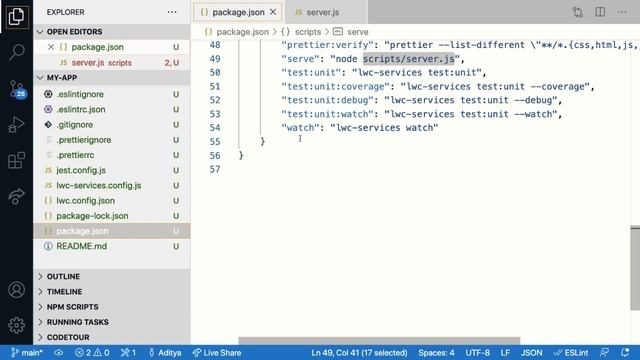Open .prettierignore file
The image size is (640, 360).
(x=112, y=140)
